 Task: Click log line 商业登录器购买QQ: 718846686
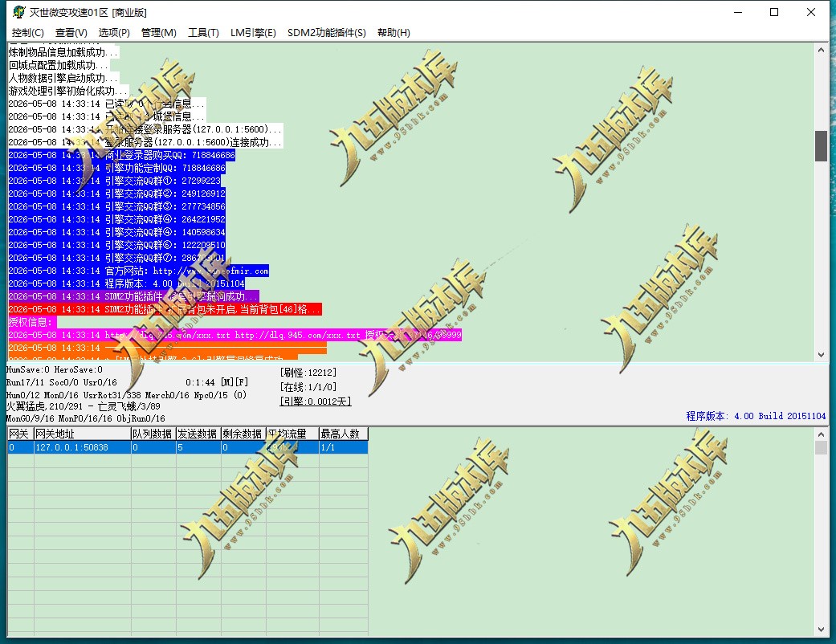[121, 155]
